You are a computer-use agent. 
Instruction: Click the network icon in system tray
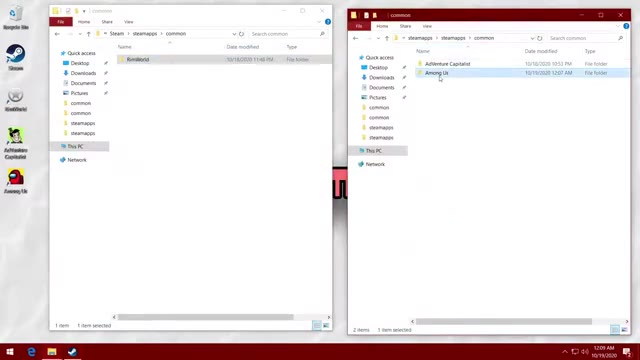click(x=575, y=351)
